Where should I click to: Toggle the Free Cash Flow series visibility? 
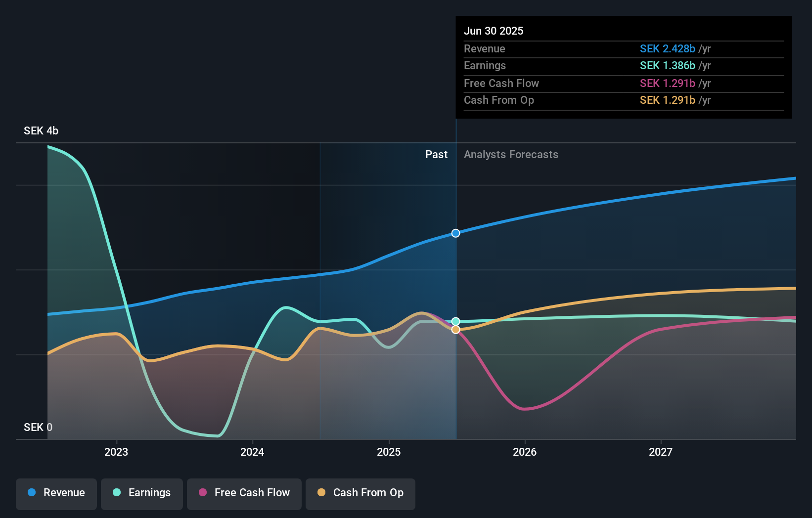tap(244, 493)
